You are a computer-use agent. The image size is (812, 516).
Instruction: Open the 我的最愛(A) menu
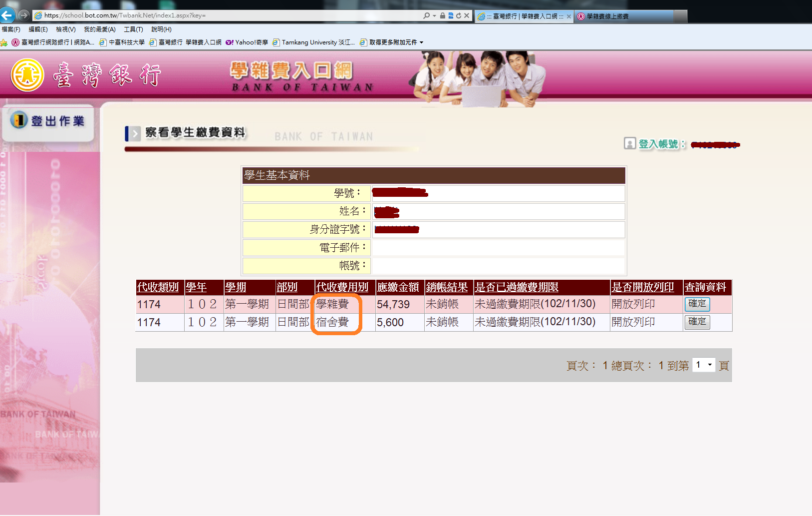[100, 29]
